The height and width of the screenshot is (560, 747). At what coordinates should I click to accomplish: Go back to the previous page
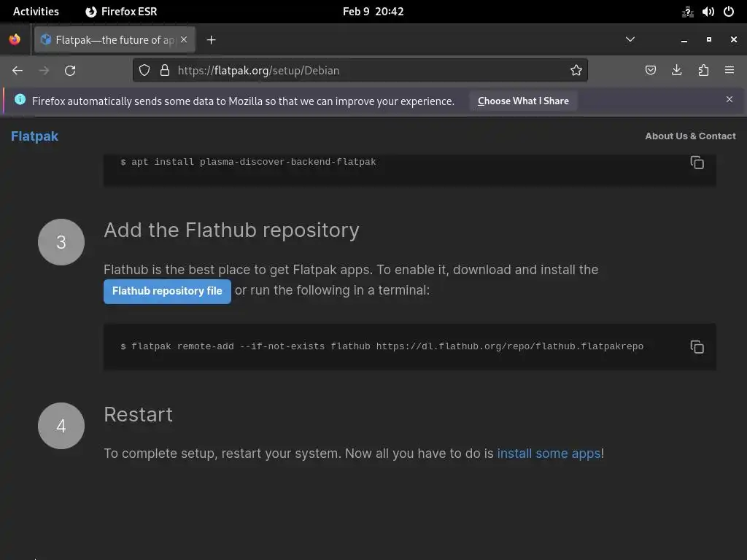click(18, 70)
